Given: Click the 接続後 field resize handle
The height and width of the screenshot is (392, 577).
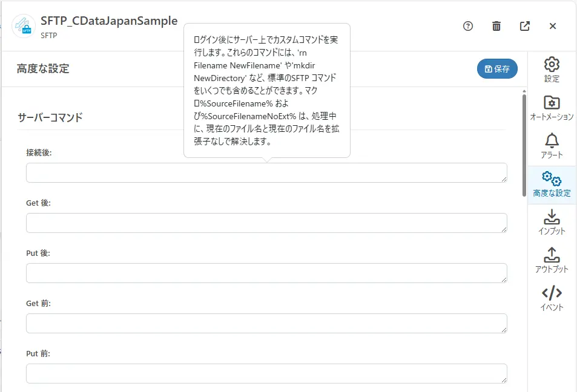Looking at the screenshot, I should pyautogui.click(x=503, y=178).
